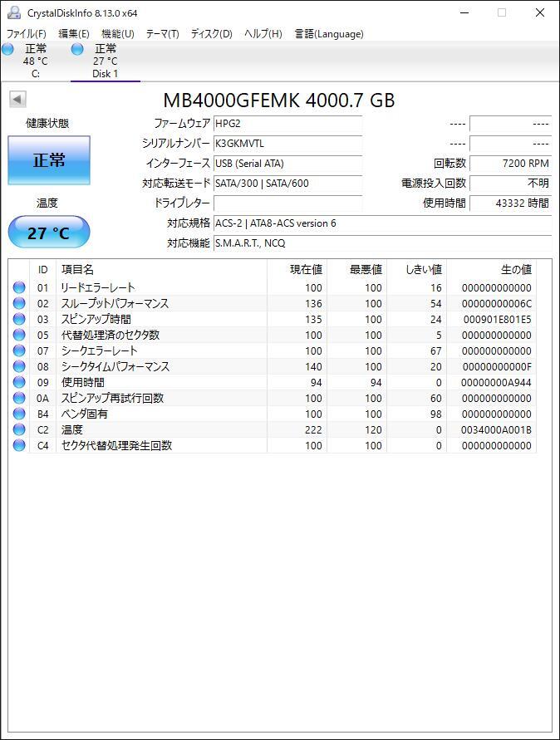Click raw value 00000000A944
This screenshot has height=740, width=560.
[x=496, y=383]
